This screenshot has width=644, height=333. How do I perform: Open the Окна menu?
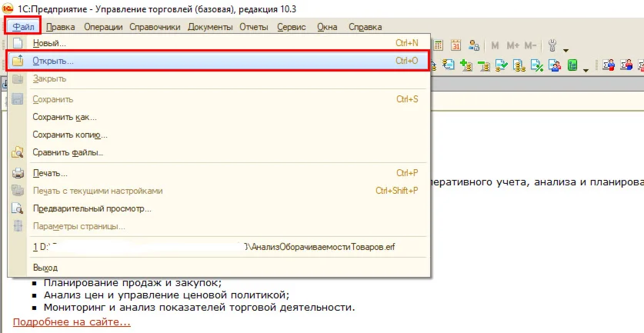(327, 27)
